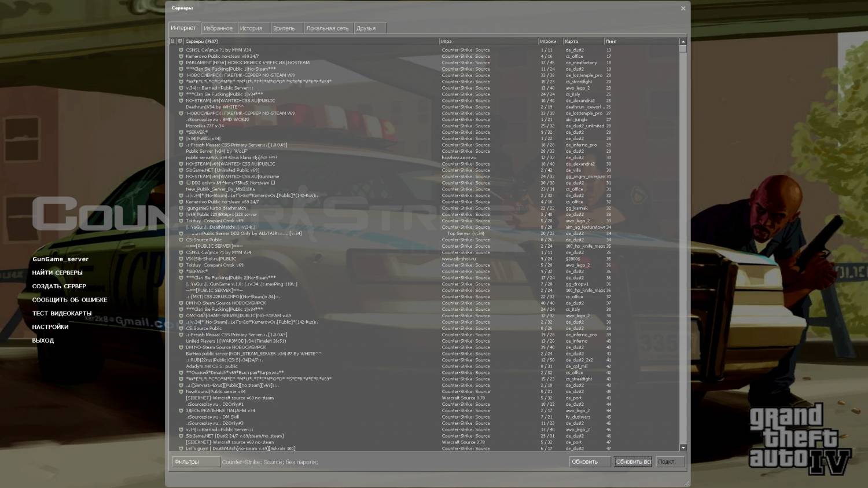The width and height of the screenshot is (868, 488).
Task: Click the scrollbar down arrow
Action: [683, 447]
